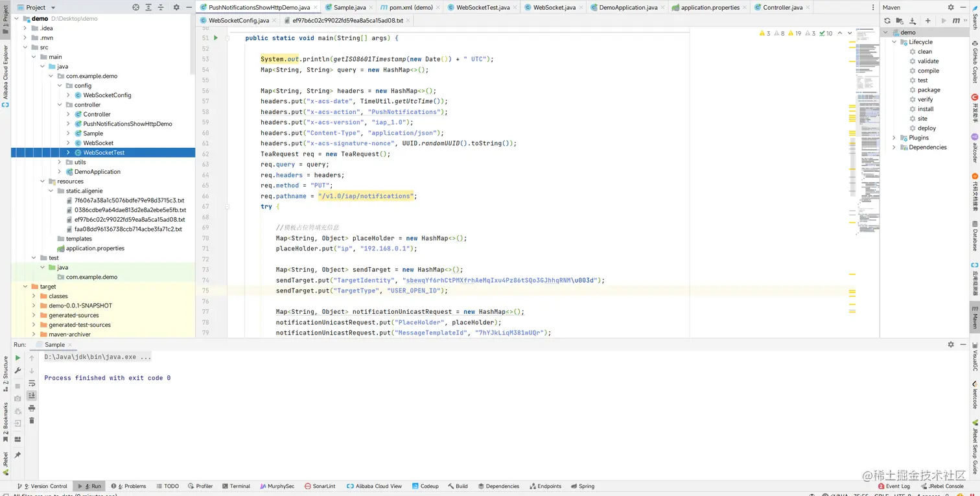Switch to pom.xml (demo) tab
Screen dimensions: 980x496
(410, 7)
